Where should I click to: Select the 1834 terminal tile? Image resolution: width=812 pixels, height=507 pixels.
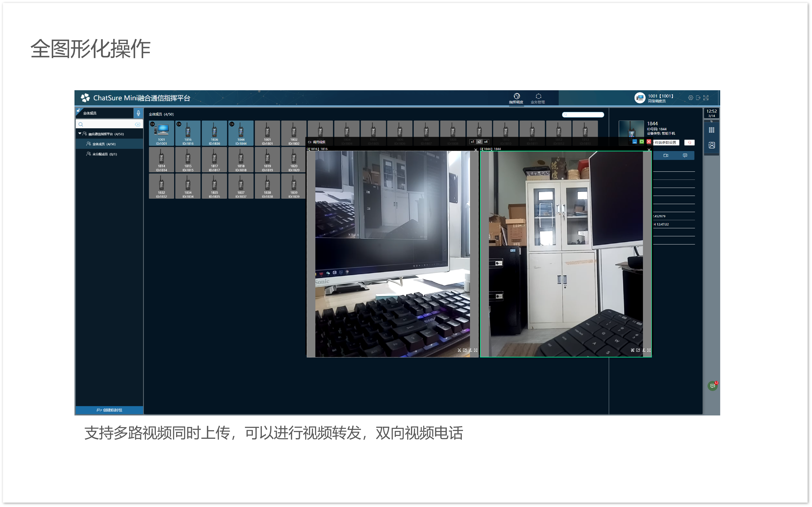[x=188, y=186]
